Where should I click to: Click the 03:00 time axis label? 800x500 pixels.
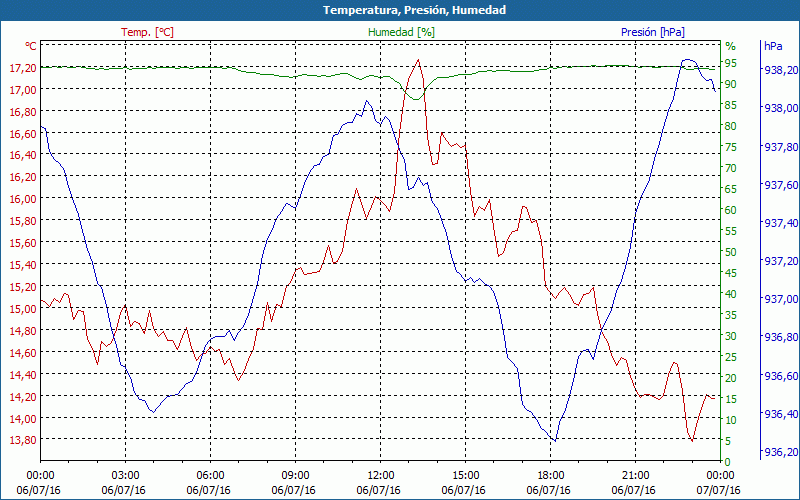point(125,476)
